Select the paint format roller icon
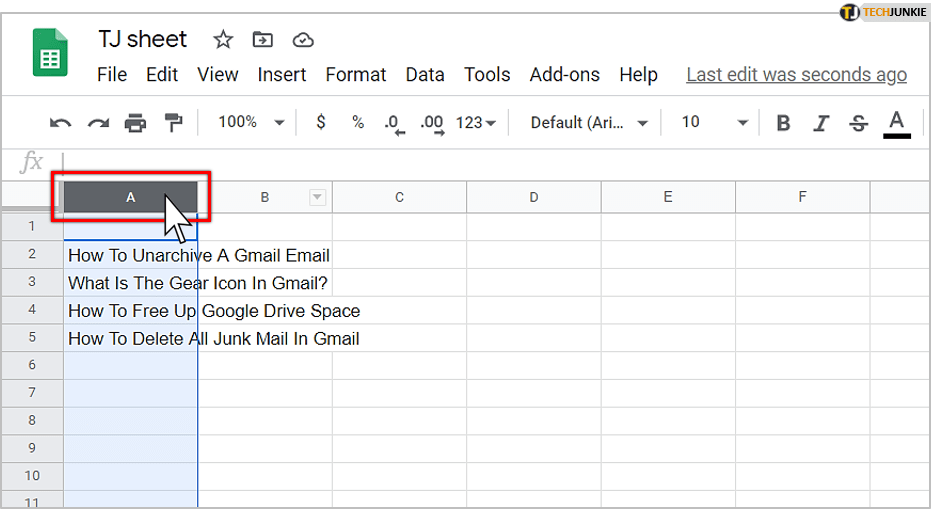 pyautogui.click(x=173, y=123)
